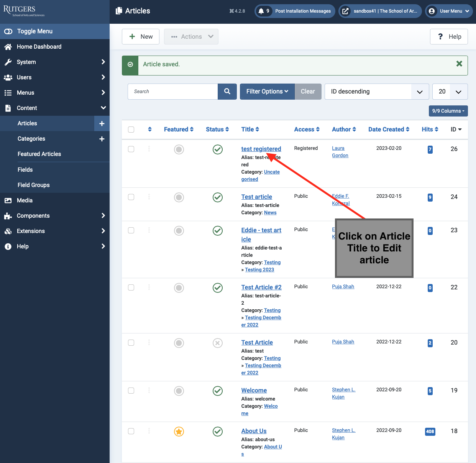Image resolution: width=476 pixels, height=463 pixels.
Task: Toggle featured icon for Welcome article
Action: pos(179,391)
